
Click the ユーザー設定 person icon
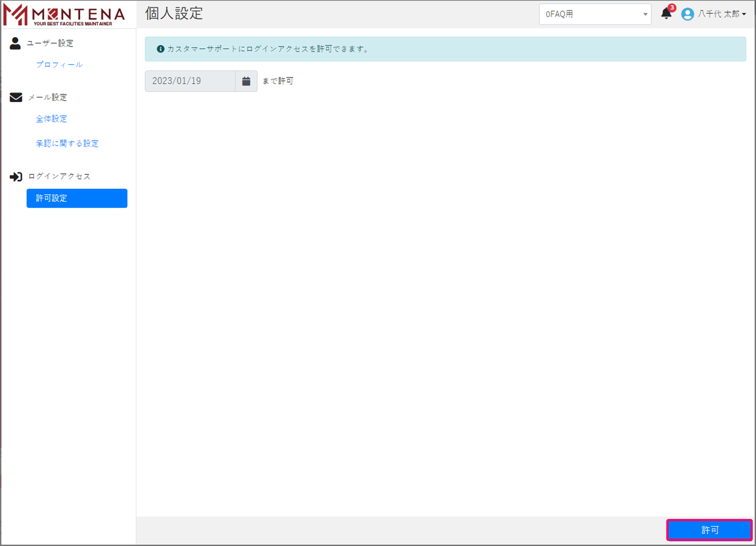click(15, 43)
